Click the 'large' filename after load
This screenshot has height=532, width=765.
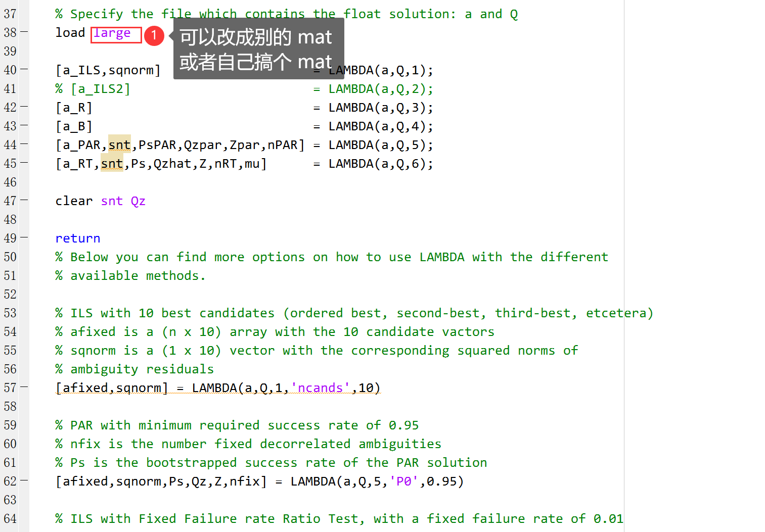click(112, 33)
